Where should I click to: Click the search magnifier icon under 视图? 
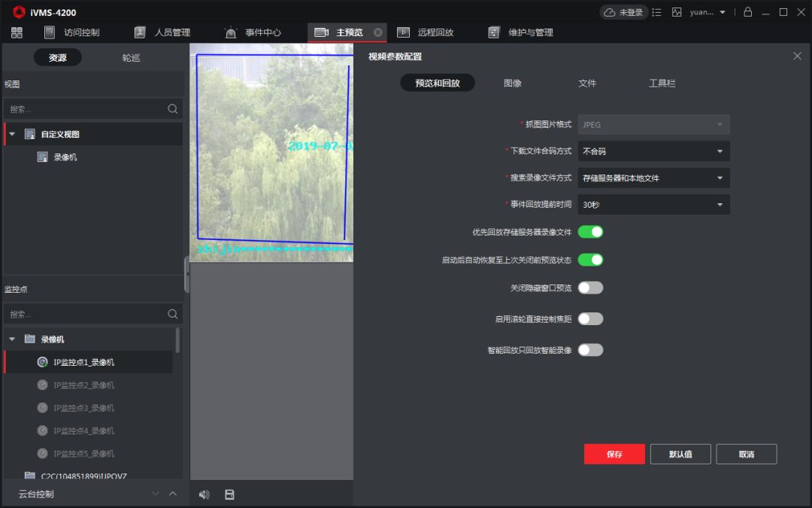coord(173,109)
